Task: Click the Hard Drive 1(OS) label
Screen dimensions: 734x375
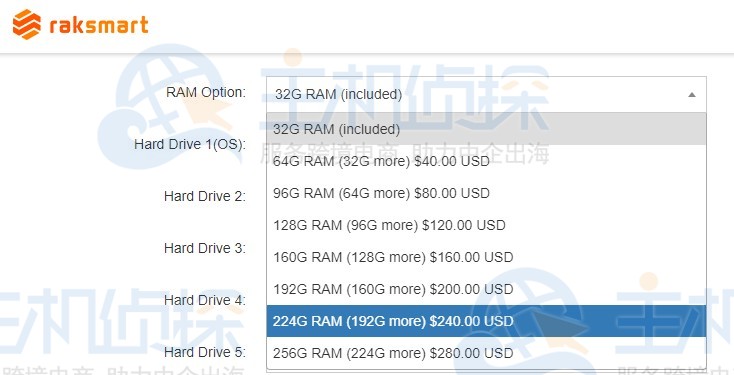Action: tap(190, 144)
